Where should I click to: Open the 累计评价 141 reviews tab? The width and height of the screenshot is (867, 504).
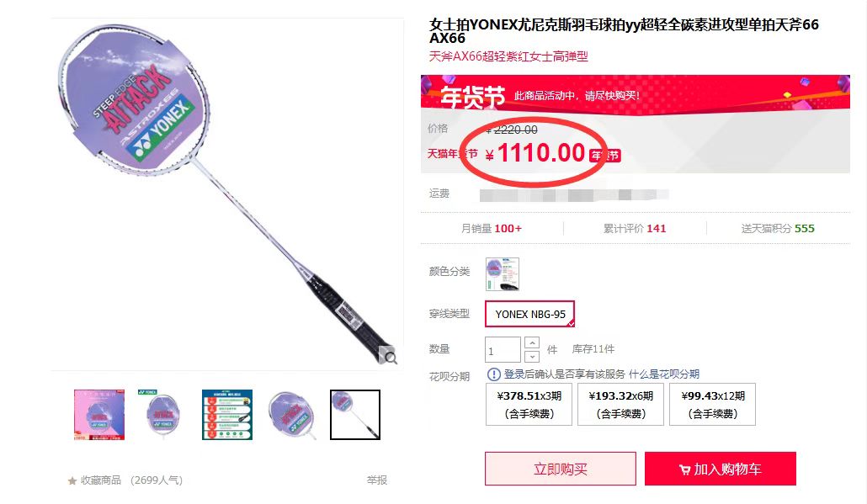(635, 228)
